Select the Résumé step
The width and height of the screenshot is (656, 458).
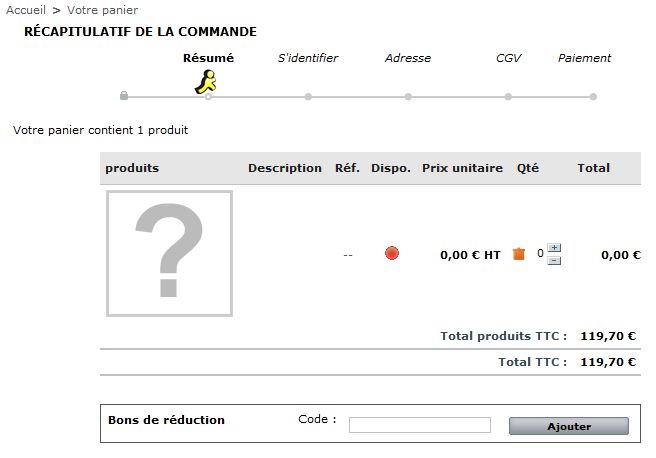click(208, 58)
